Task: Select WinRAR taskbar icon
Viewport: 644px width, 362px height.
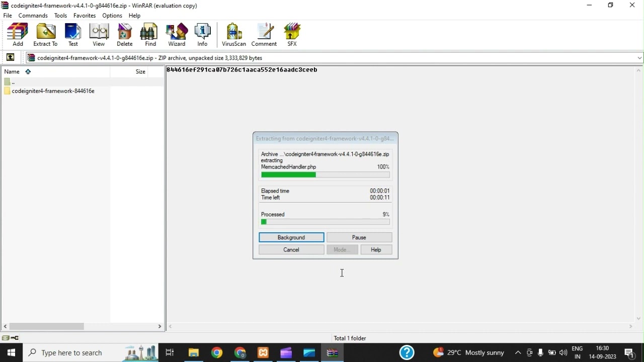Action: pyautogui.click(x=333, y=353)
